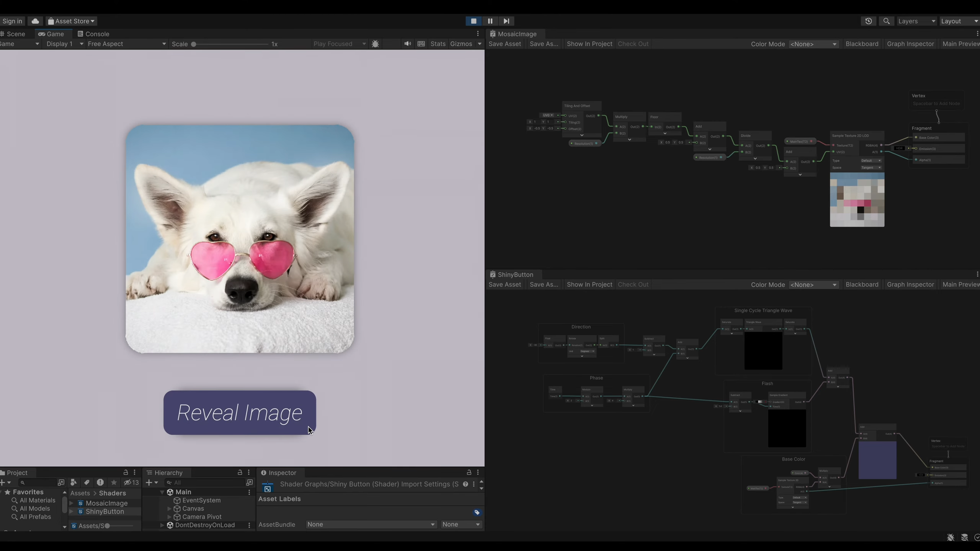The height and width of the screenshot is (551, 980).
Task: Click the cloud services icon
Action: click(x=35, y=21)
